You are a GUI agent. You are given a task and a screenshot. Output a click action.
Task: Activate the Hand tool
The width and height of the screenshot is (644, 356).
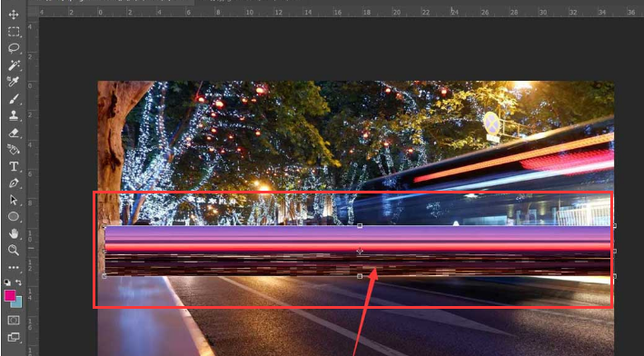[14, 233]
